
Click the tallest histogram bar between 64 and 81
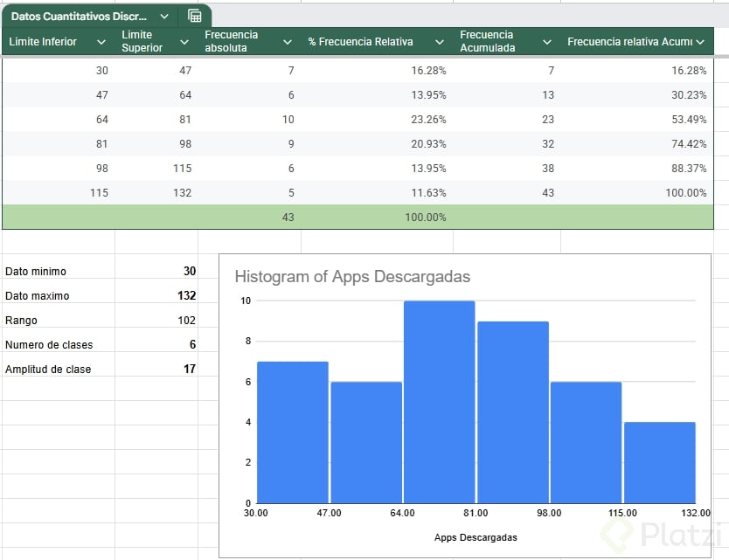[x=439, y=402]
